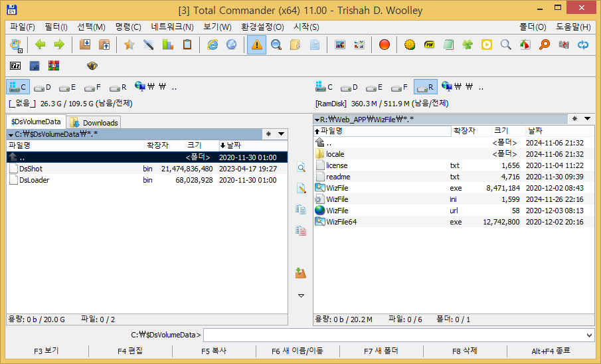Viewport: 601px width, 364px height.
Task: Click the F8 삭제 button
Action: point(465,351)
